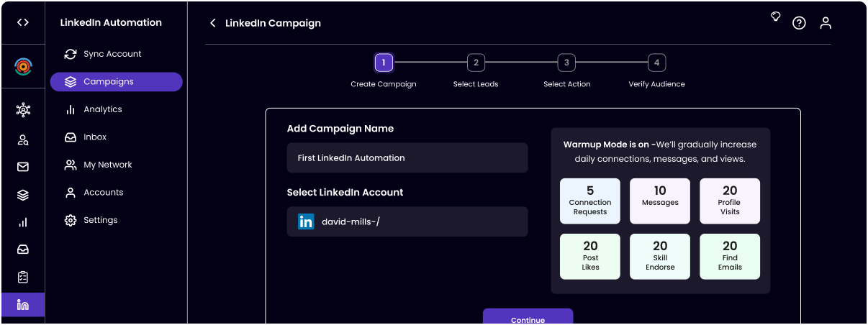
Task: Open the Select LinkedIn Account dropdown
Action: pos(407,221)
